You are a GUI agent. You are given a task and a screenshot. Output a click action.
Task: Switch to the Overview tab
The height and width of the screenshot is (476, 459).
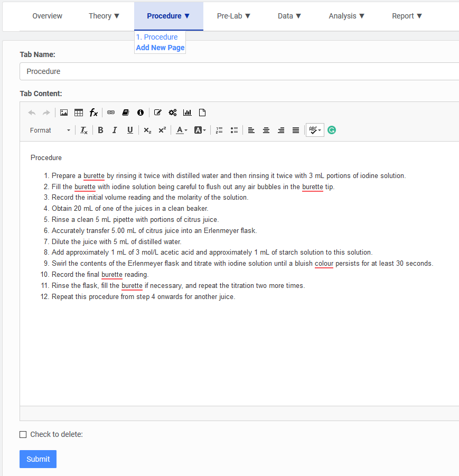pyautogui.click(x=48, y=16)
